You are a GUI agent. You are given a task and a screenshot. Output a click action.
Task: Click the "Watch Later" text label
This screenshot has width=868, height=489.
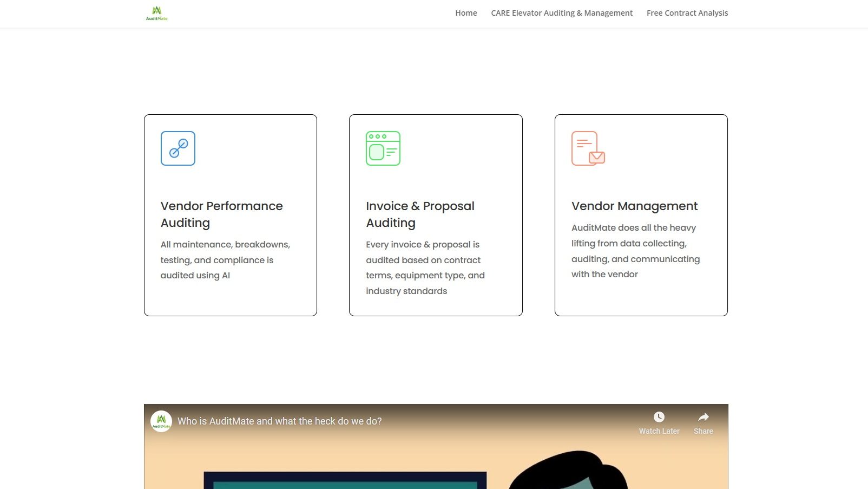pyautogui.click(x=659, y=432)
